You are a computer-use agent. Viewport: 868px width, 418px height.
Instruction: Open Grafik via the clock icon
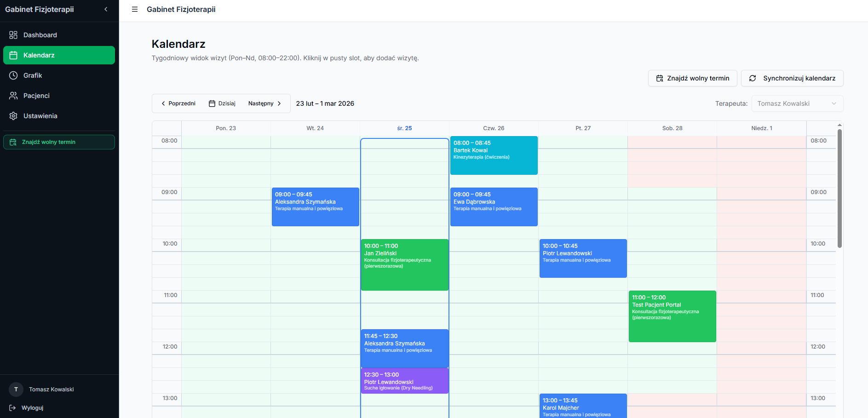click(x=13, y=75)
